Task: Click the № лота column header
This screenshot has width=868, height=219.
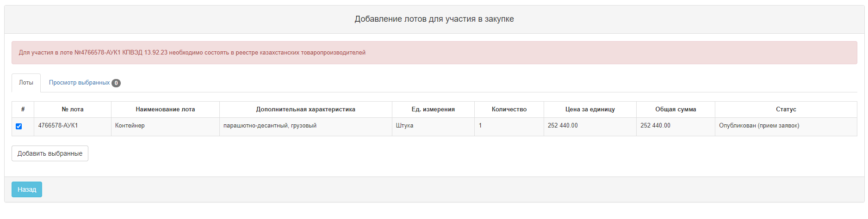Action: pyautogui.click(x=73, y=109)
